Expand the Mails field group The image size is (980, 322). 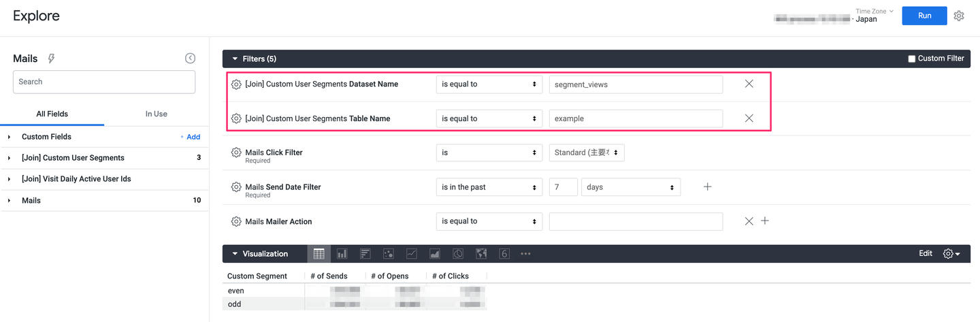(x=10, y=201)
